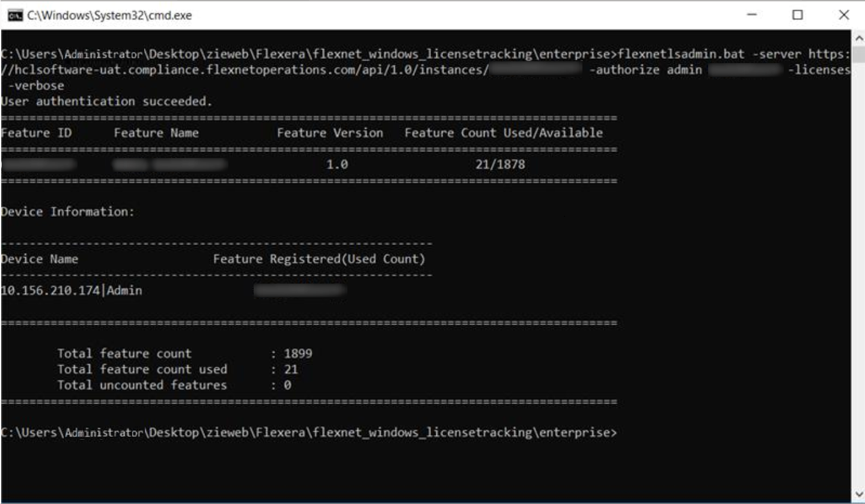Close the cmd.exe window
Screen dimensions: 865x504
pos(843,16)
